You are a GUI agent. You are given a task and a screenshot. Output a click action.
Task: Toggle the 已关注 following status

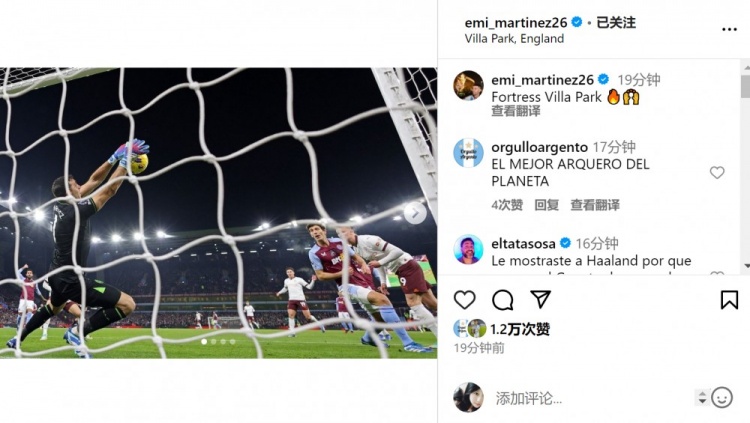click(616, 22)
